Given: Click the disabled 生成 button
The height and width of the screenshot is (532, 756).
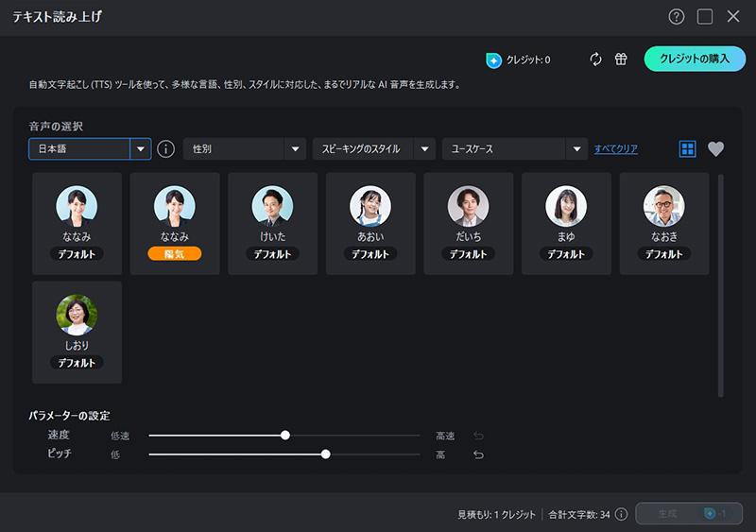Looking at the screenshot, I should (x=689, y=514).
